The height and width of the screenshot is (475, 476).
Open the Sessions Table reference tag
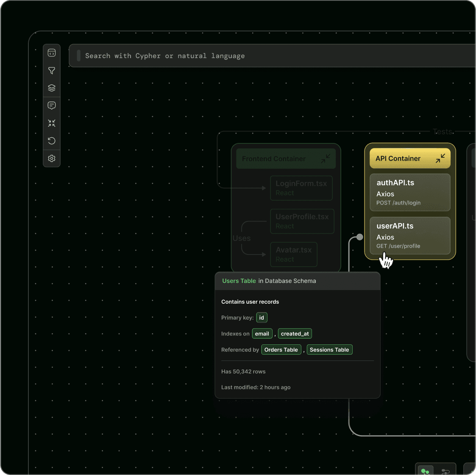pos(329,349)
